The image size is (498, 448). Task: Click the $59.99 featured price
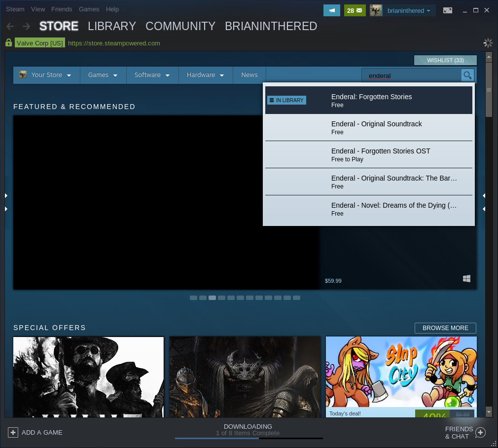tap(333, 281)
